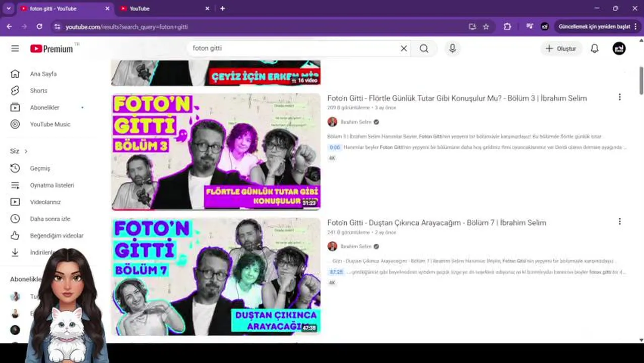Screen dimensions: 644x363
Task: Open the more options menu for Bölüm 7
Action: pyautogui.click(x=619, y=221)
